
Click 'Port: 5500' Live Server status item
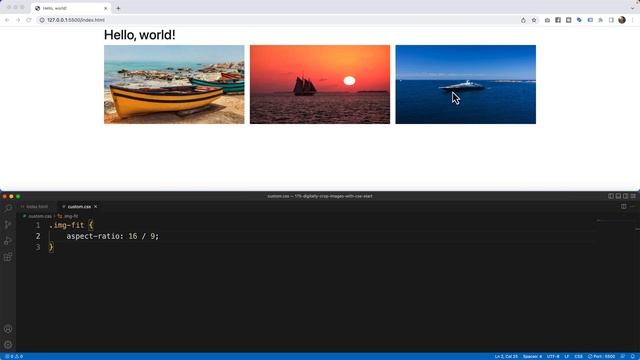coord(602,356)
